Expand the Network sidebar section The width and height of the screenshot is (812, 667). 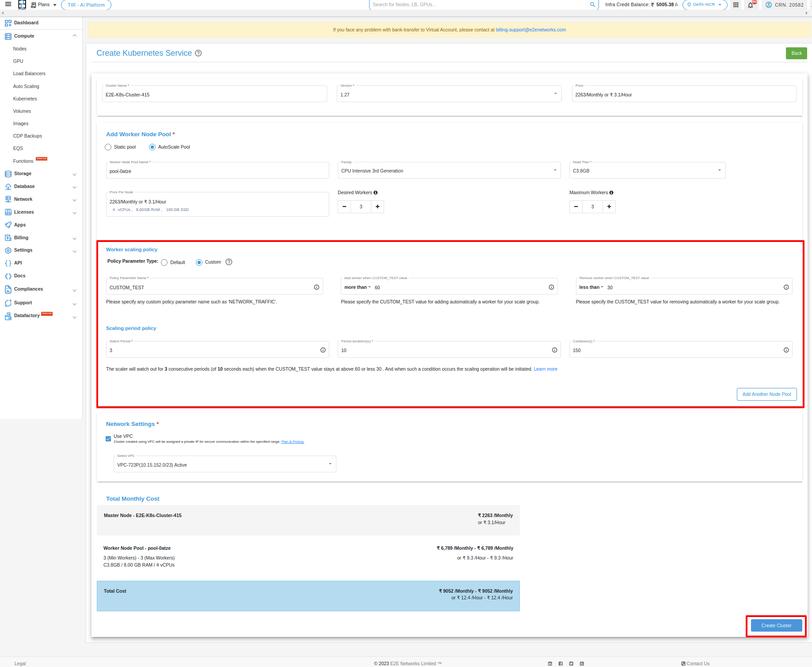74,200
